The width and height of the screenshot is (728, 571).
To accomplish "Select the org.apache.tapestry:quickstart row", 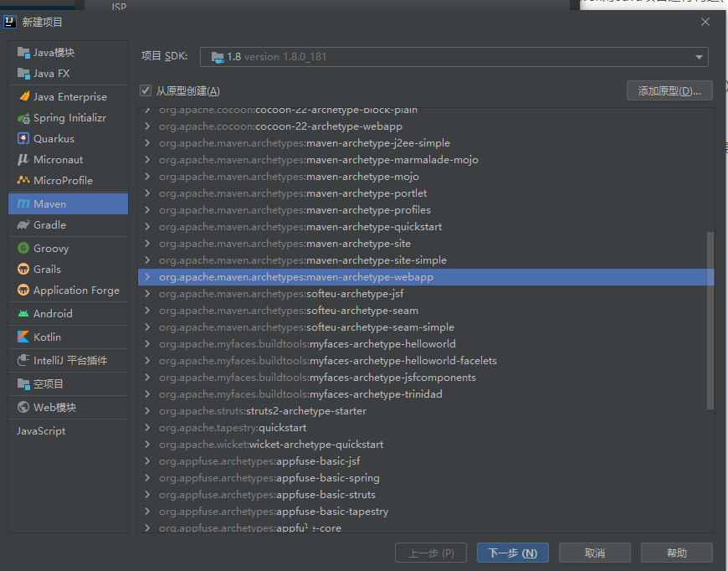I will (426, 428).
